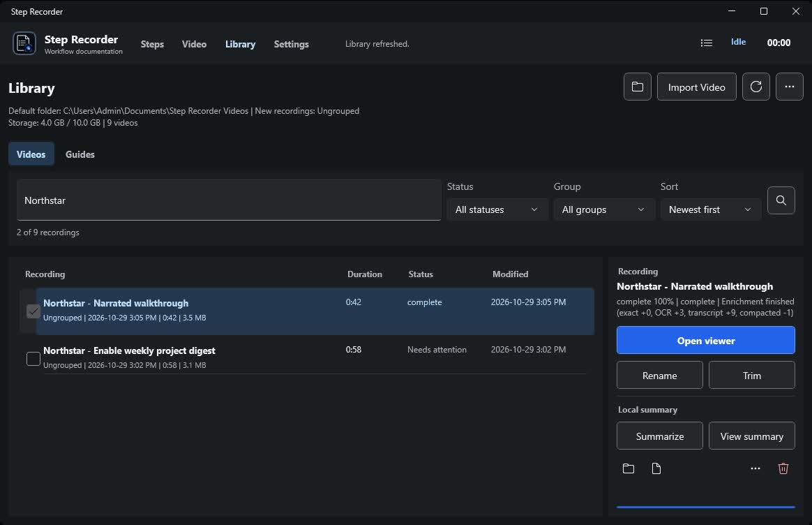Open the Newest first sort dropdown
Viewport: 812px width, 525px height.
pos(710,209)
